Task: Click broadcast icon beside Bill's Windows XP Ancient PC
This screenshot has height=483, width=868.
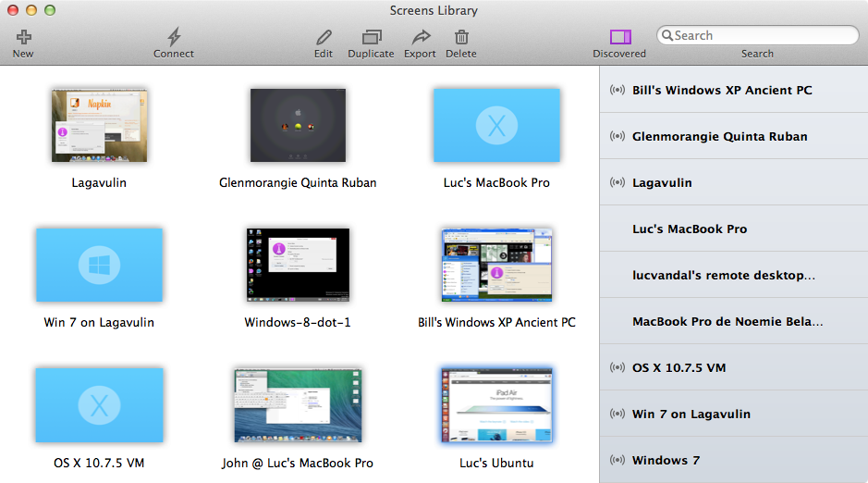Action: coord(617,90)
